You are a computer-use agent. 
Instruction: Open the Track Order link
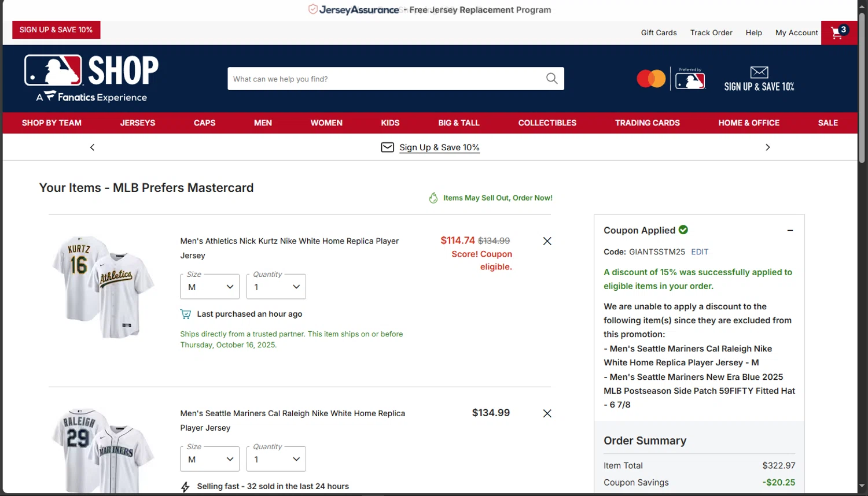click(x=711, y=33)
